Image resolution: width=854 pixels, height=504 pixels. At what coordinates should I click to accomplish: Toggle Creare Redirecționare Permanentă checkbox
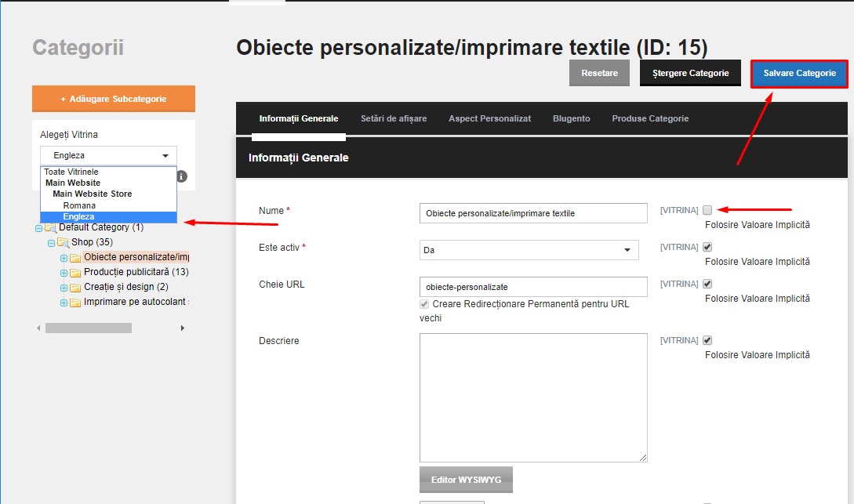pyautogui.click(x=424, y=304)
